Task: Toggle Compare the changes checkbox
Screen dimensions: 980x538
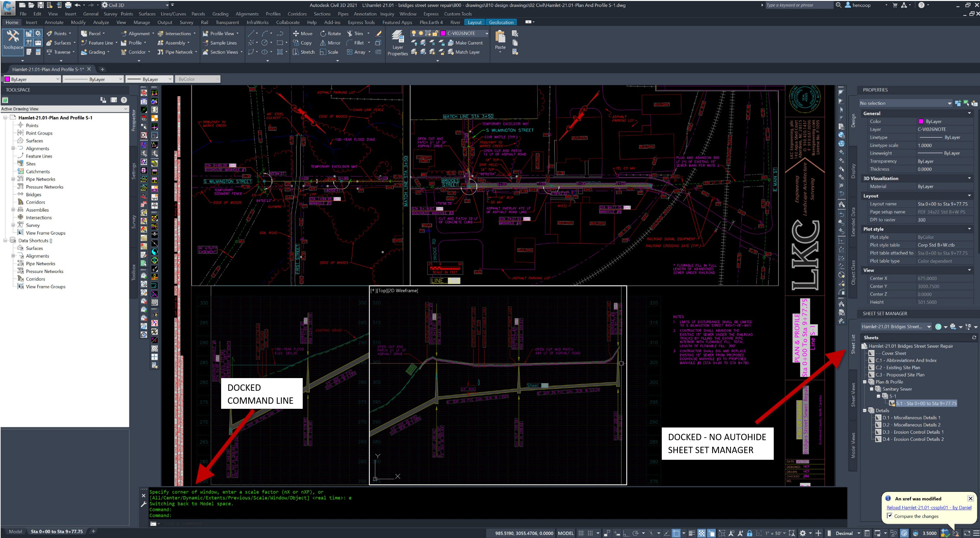Action: click(890, 516)
